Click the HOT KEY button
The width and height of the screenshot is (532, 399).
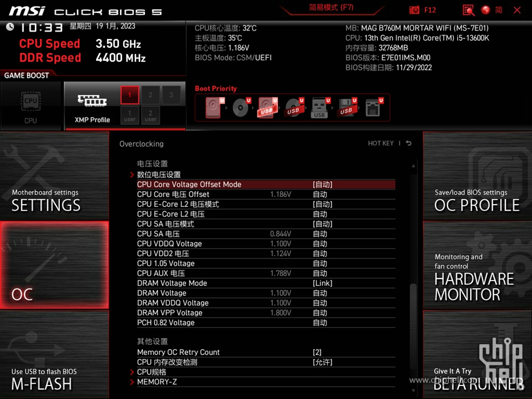(x=381, y=143)
